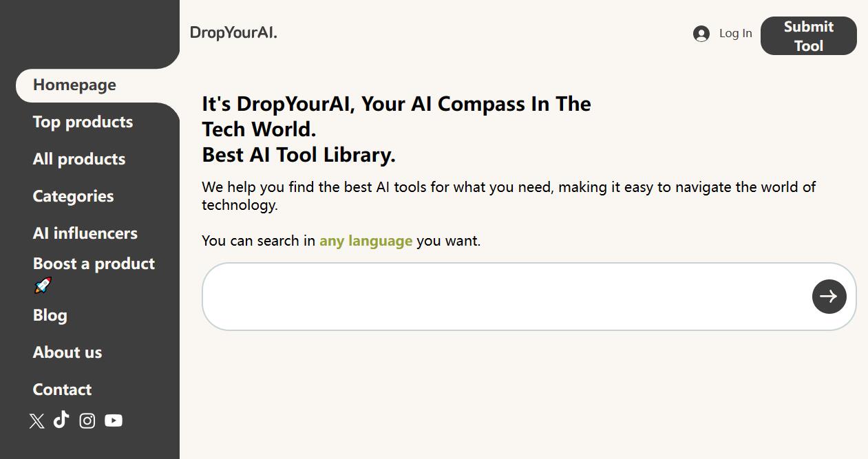This screenshot has height=459, width=868.
Task: Click the Log In link
Action: (735, 33)
